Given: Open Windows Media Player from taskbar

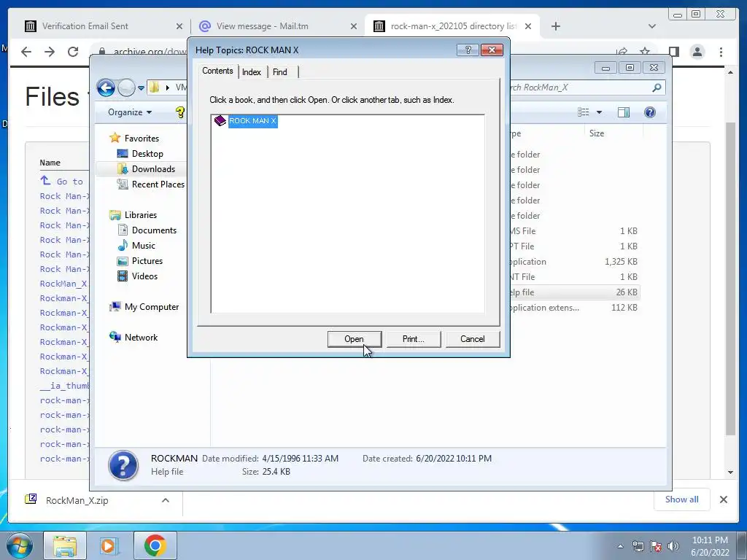Looking at the screenshot, I should pos(109,545).
